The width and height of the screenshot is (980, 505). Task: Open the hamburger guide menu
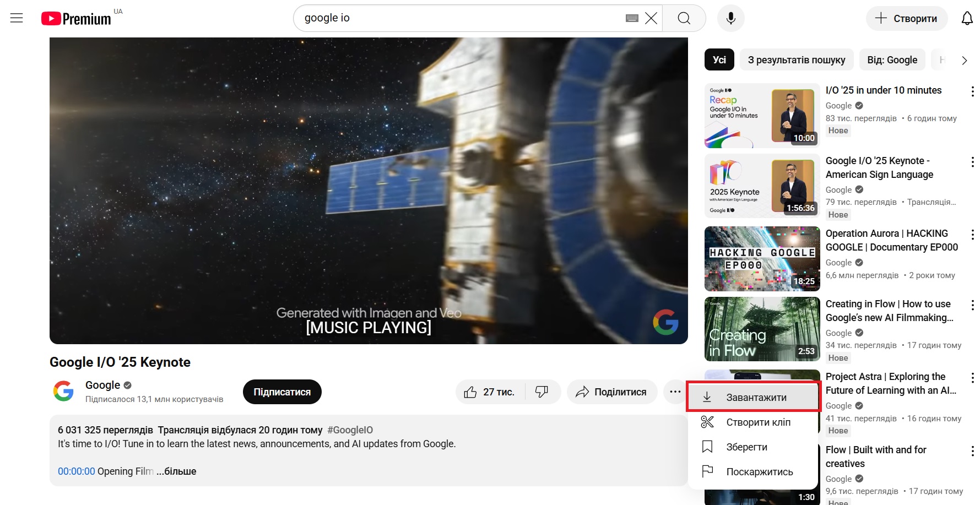pos(17,18)
